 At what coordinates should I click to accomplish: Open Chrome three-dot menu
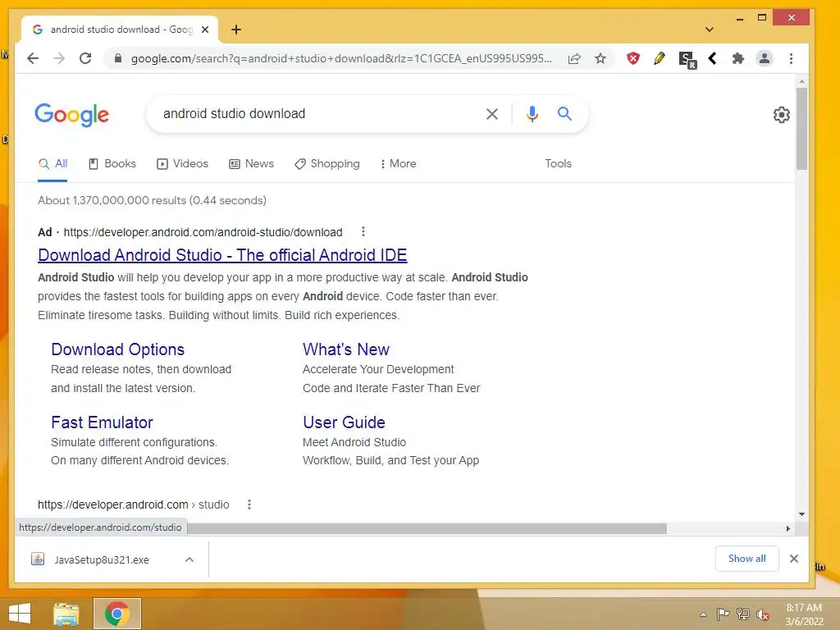tap(792, 58)
